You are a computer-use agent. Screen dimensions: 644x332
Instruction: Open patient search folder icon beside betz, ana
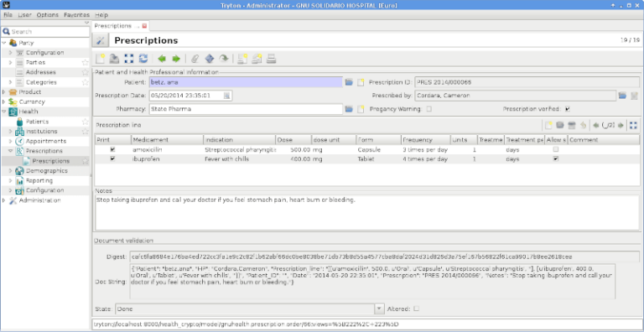point(349,82)
